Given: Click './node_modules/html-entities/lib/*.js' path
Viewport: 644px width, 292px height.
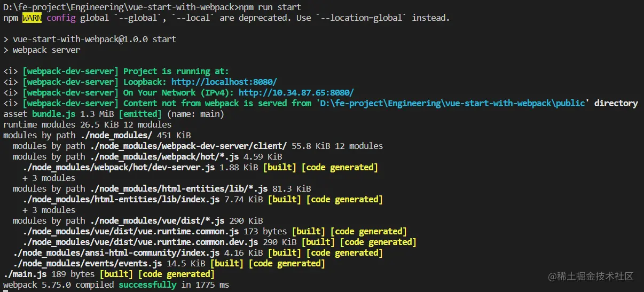Looking at the screenshot, I should tap(179, 188).
